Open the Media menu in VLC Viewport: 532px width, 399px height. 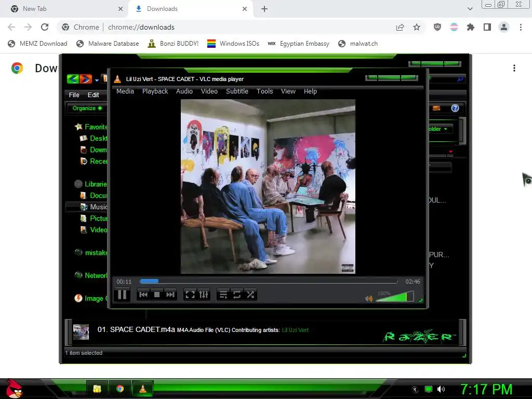pyautogui.click(x=125, y=91)
